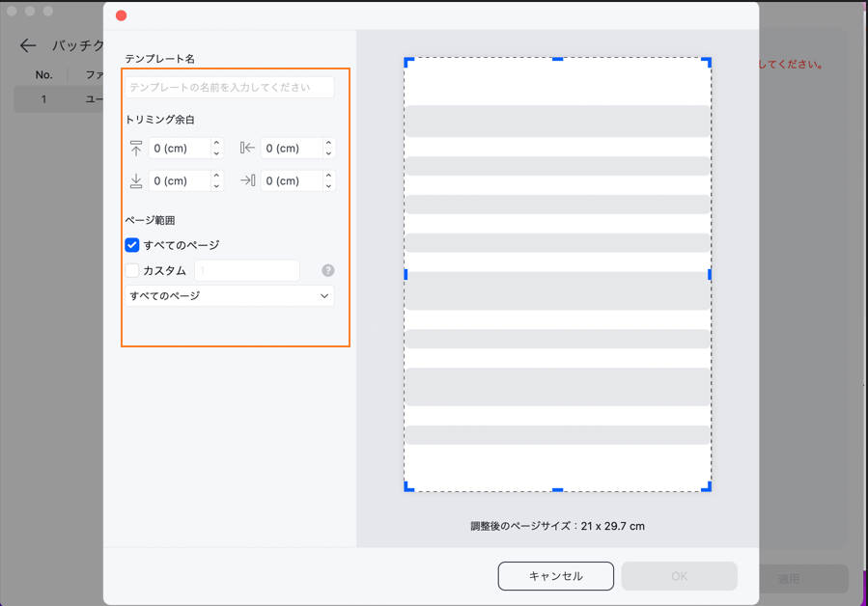Viewport: 868px width, 606px height.
Task: Select the bottom-right crop corner handle
Action: [707, 486]
